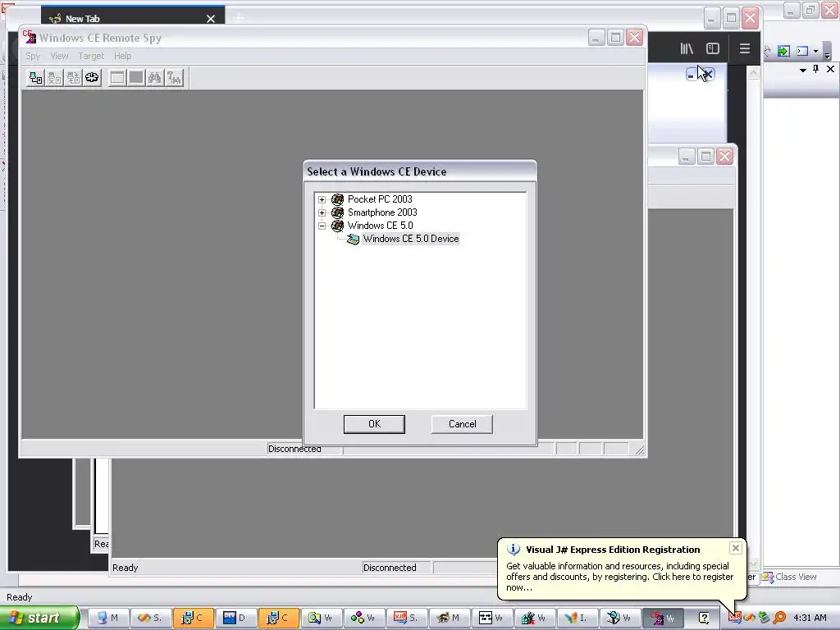Dismiss the Visual J# registration balloon

click(x=736, y=547)
